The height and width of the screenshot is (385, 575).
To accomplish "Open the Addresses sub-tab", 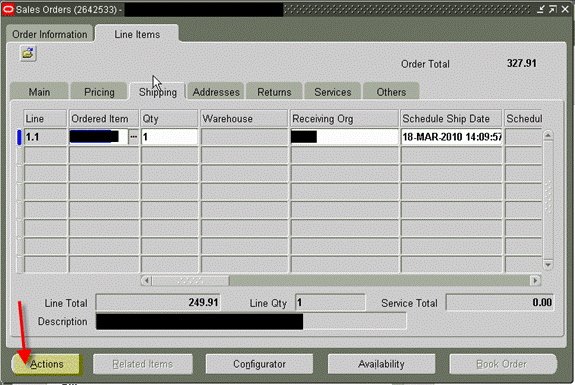I will [216, 92].
